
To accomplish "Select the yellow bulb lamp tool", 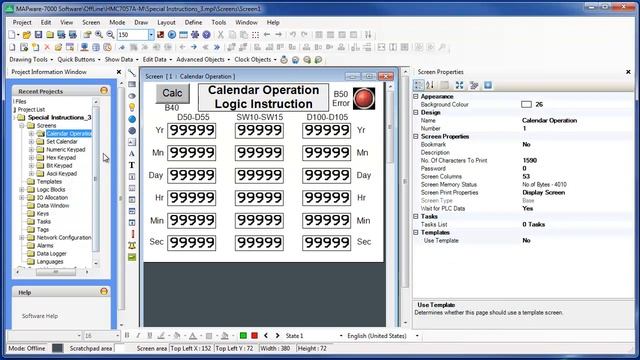I will tap(132, 107).
